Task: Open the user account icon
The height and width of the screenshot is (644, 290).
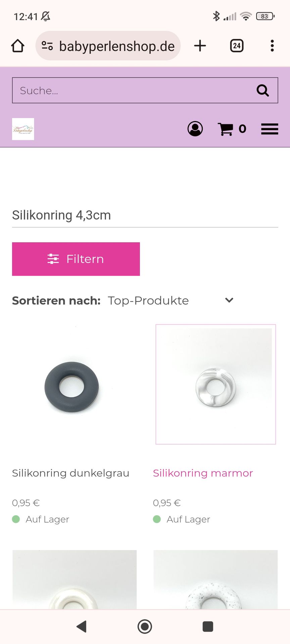Action: click(x=195, y=129)
